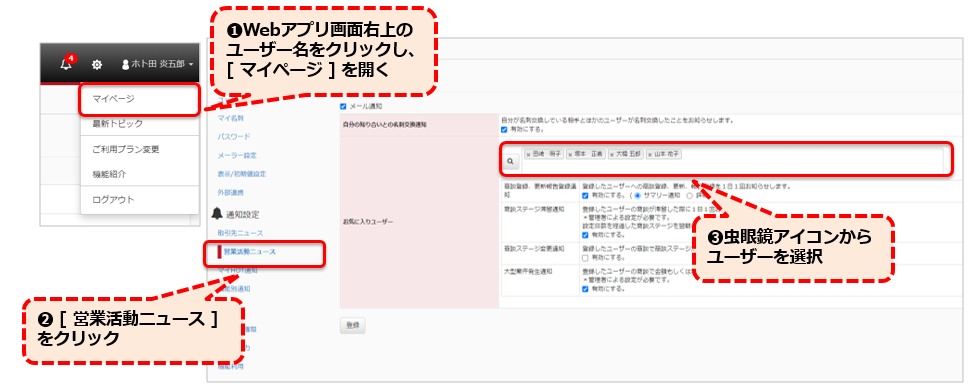The height and width of the screenshot is (390, 975).
Task: Remove the 田崎 明子 tag with its x
Action: (529, 154)
